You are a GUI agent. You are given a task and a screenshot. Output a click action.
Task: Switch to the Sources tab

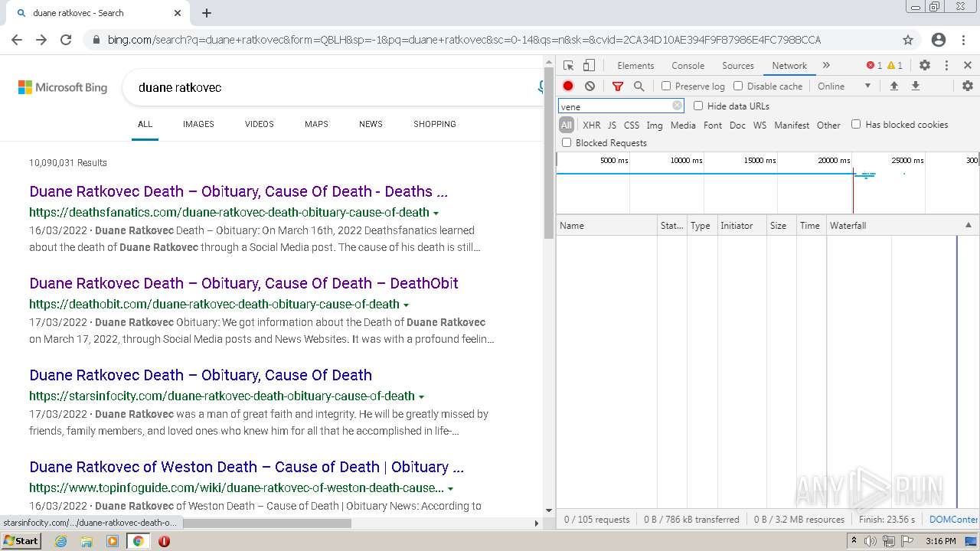(x=738, y=66)
